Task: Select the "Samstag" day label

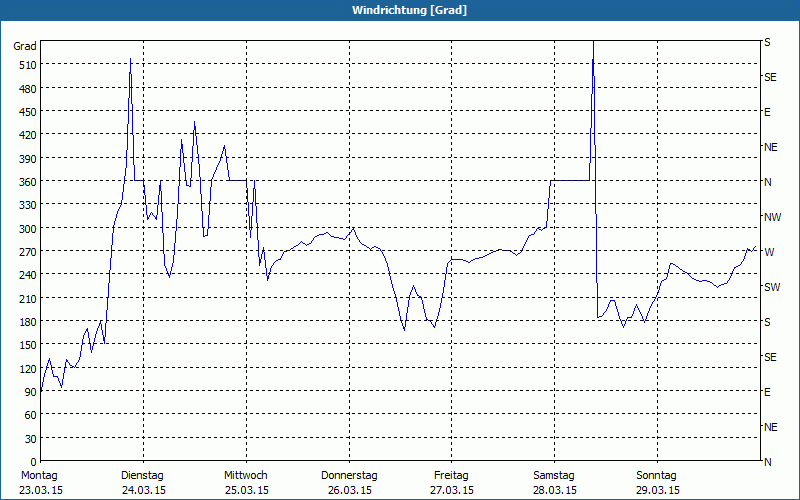Action: [554, 476]
